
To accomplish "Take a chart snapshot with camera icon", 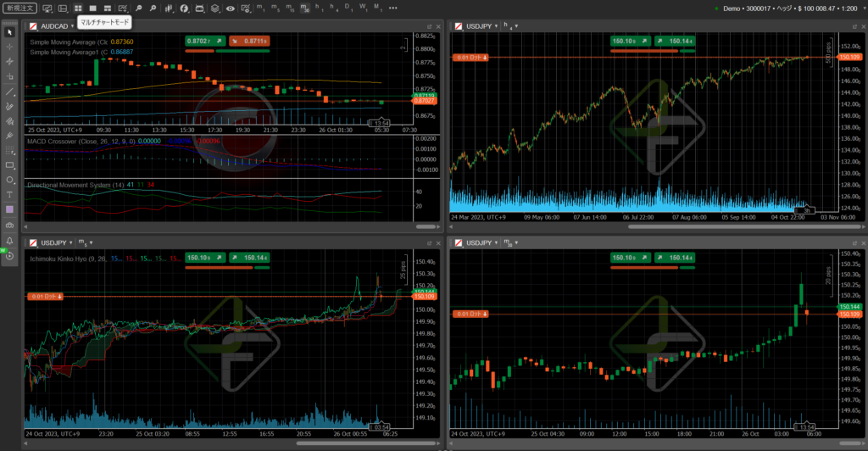I will click(9, 225).
